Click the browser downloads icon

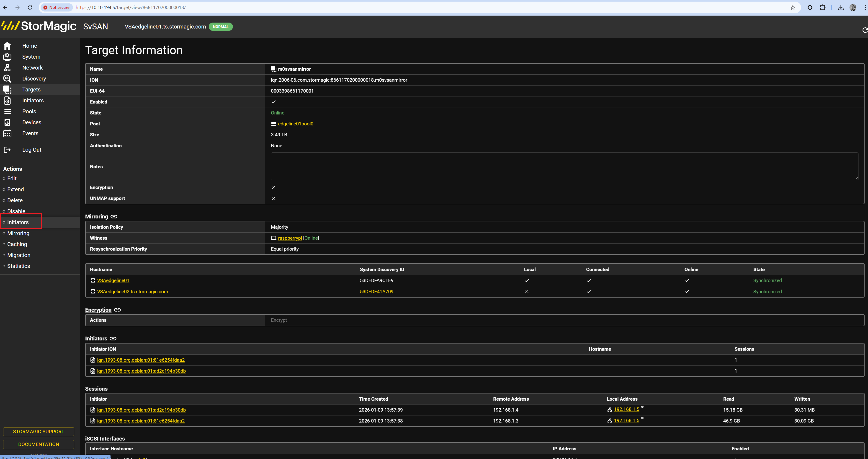[x=841, y=8]
